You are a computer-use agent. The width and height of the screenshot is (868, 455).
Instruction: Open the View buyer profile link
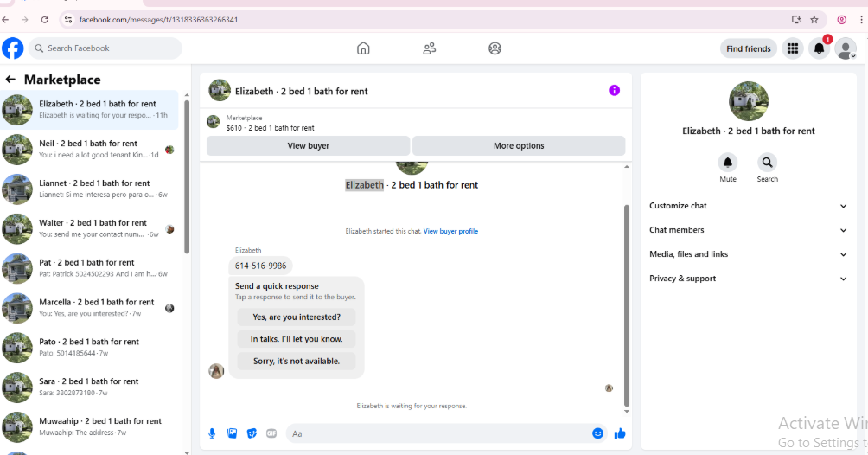[450, 231]
